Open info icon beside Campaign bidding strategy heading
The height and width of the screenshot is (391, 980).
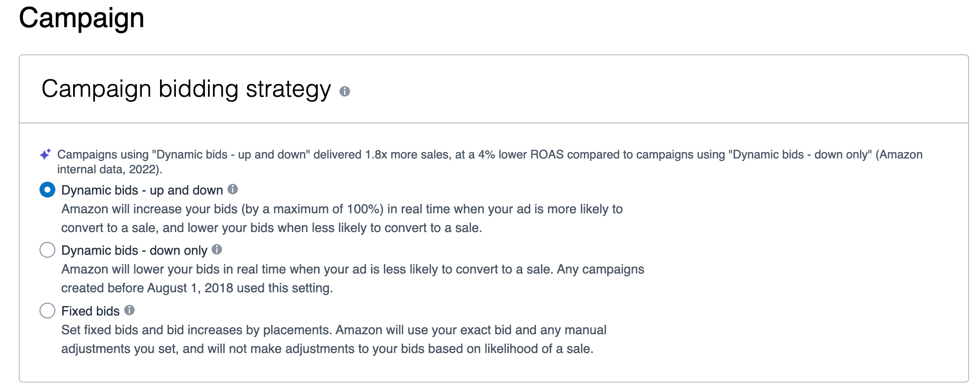pyautogui.click(x=345, y=91)
